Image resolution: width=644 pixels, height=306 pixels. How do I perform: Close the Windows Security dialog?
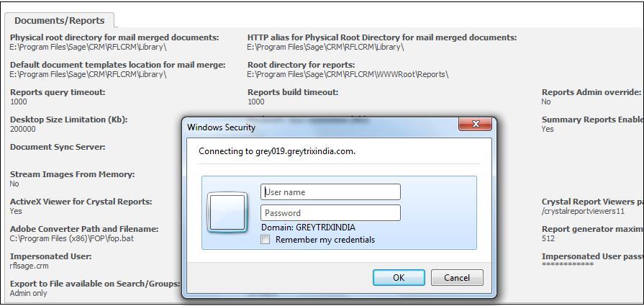475,124
